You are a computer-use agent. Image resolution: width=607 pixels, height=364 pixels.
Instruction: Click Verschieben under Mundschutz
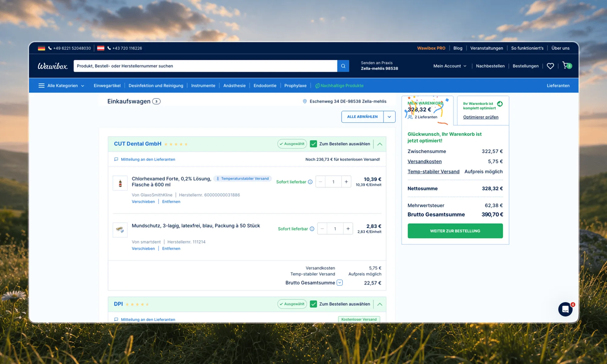click(x=143, y=248)
